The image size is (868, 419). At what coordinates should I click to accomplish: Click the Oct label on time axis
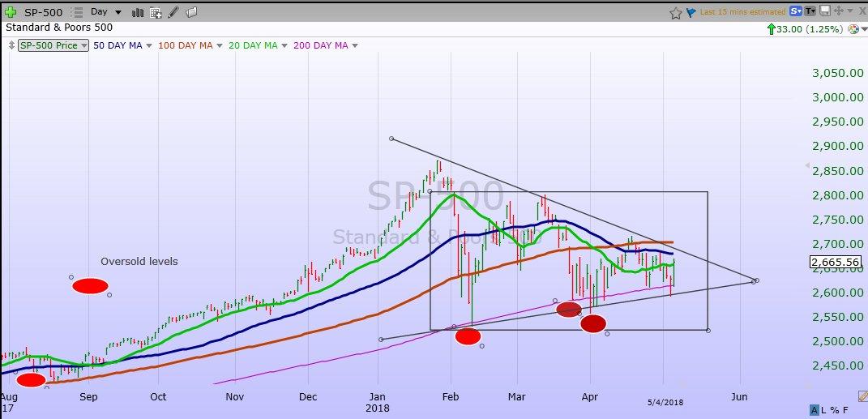(158, 397)
